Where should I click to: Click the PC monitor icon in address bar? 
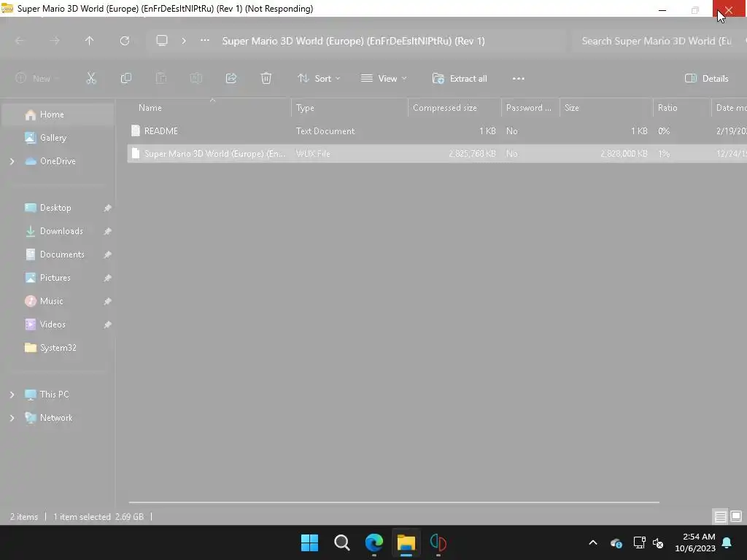point(162,41)
